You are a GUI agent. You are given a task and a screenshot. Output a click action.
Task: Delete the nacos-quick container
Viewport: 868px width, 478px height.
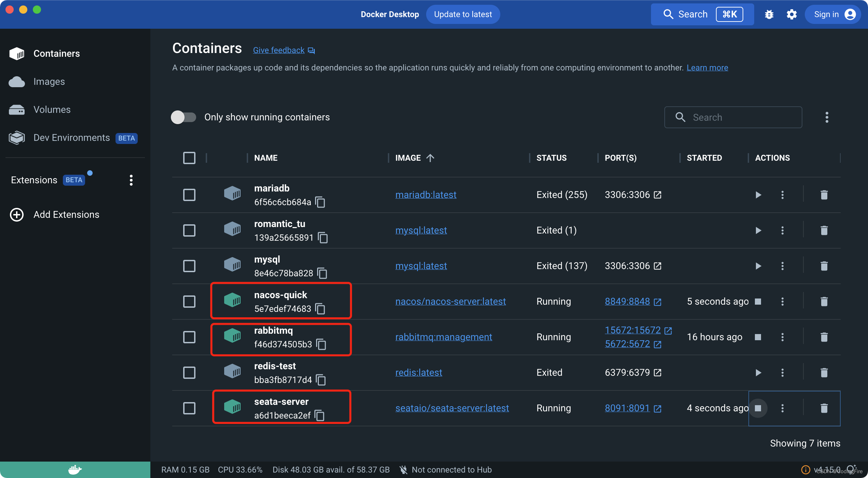824,302
